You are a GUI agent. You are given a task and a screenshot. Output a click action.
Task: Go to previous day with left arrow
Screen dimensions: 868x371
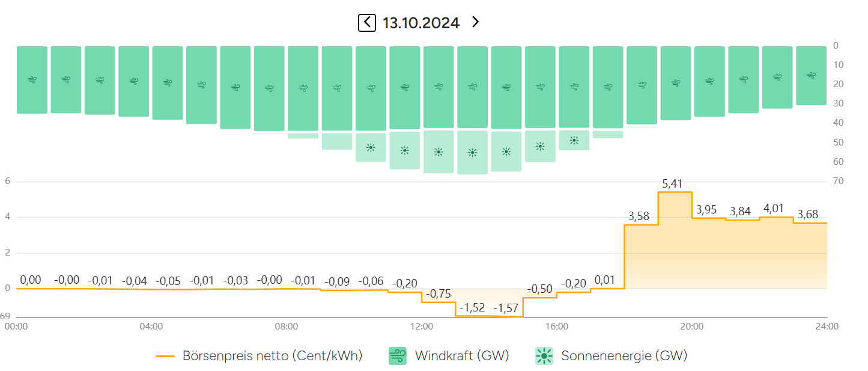click(366, 23)
